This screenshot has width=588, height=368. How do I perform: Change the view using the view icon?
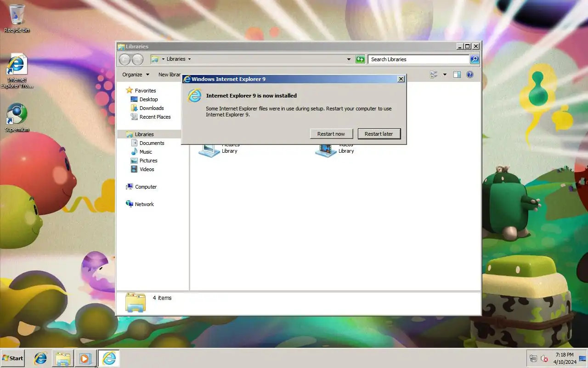point(434,75)
